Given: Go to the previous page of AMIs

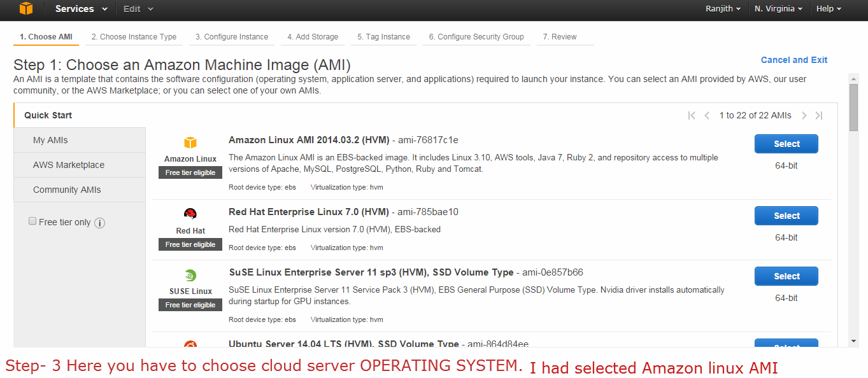Looking at the screenshot, I should tap(707, 115).
